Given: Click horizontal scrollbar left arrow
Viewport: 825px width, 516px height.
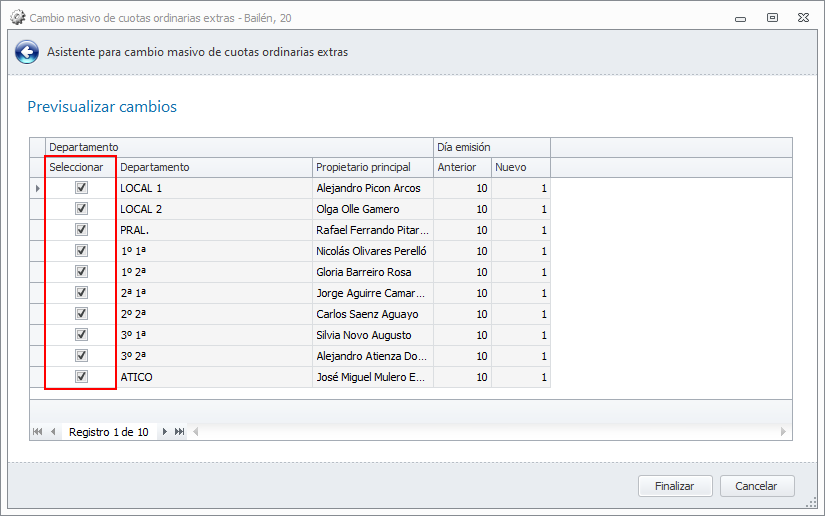Looking at the screenshot, I should [x=197, y=432].
